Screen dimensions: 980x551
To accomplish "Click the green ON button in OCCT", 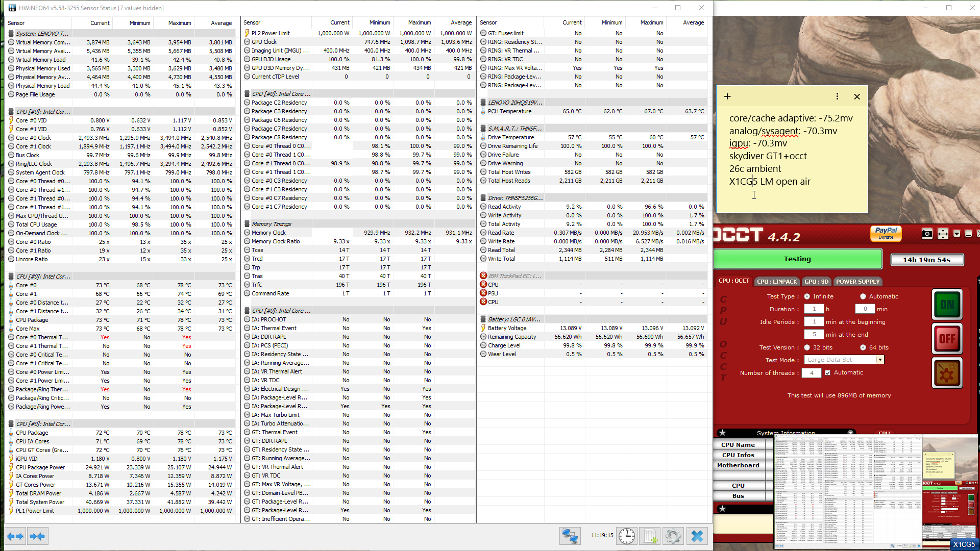I will 947,305.
